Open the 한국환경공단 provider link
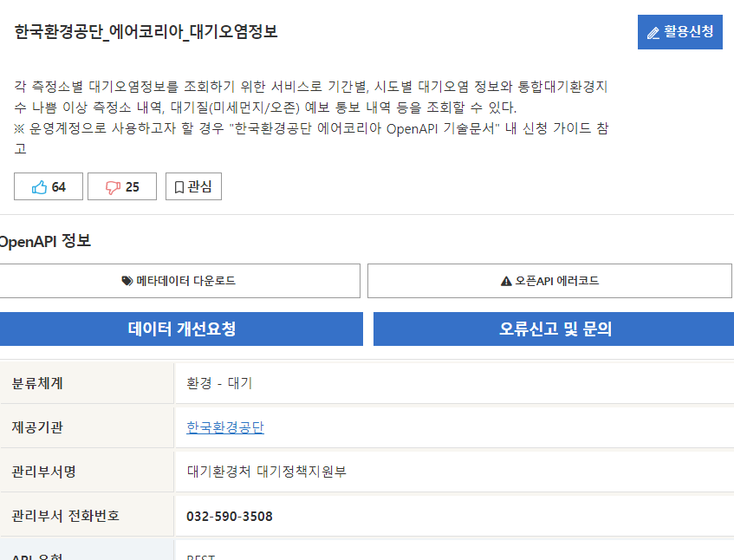 225,427
